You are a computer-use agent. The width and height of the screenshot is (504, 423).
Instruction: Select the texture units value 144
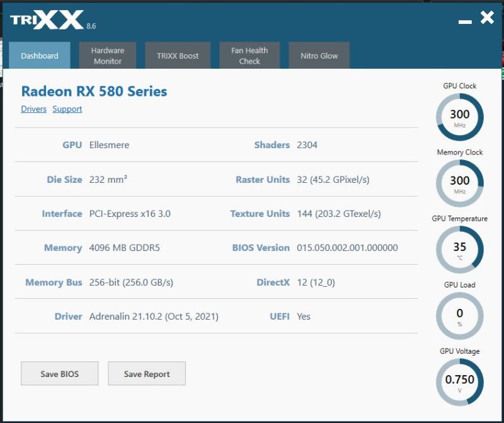tap(339, 214)
